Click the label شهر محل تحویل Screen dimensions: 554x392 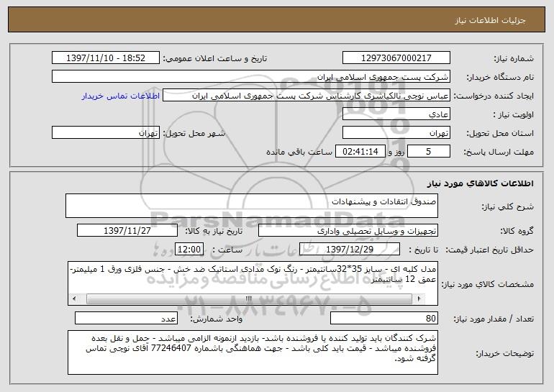pyautogui.click(x=194, y=134)
